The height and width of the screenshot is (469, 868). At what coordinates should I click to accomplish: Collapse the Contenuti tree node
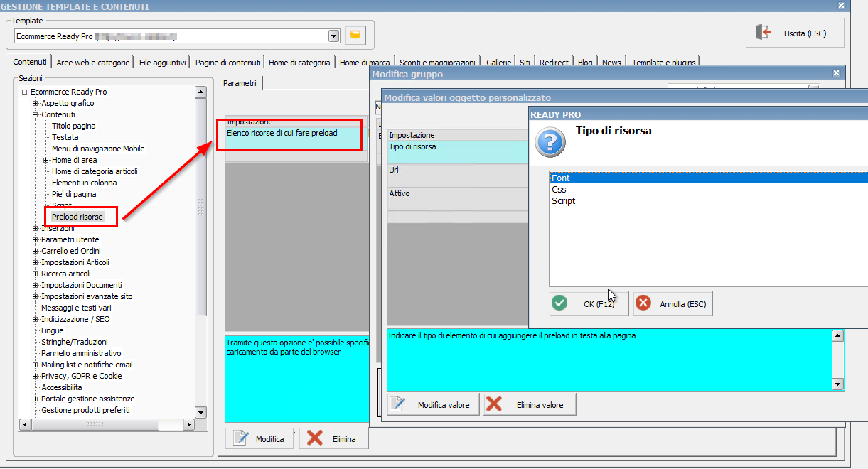(36, 114)
